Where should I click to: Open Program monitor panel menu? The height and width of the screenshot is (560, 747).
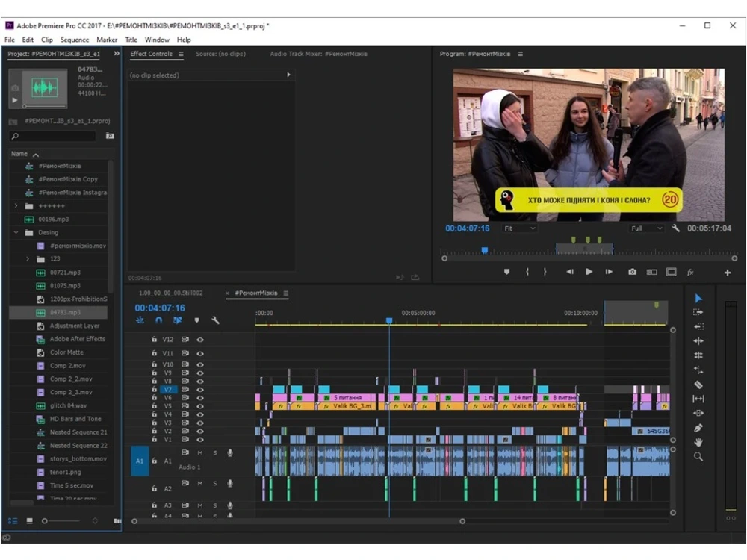coord(520,55)
